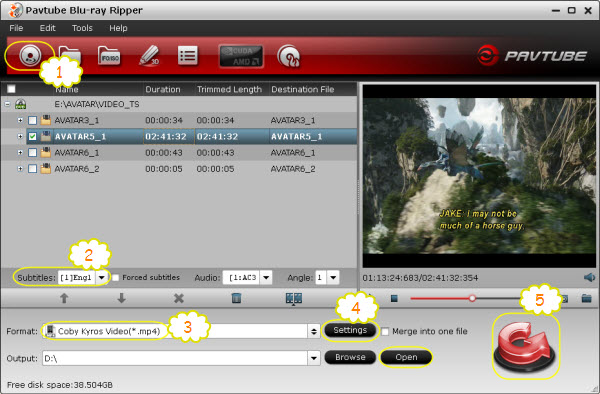Screen dimensions: 600x394
Task: Click the Load Disc icon
Action: coord(29,56)
